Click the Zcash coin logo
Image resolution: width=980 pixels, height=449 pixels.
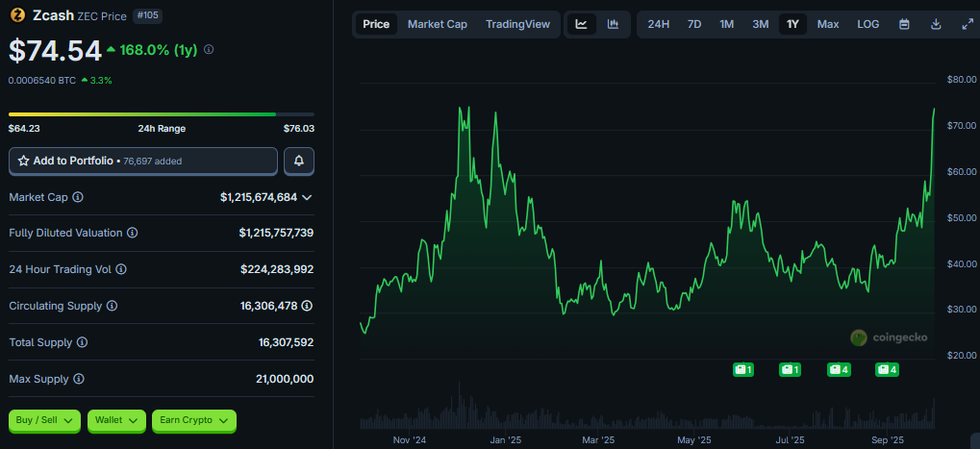coord(17,16)
